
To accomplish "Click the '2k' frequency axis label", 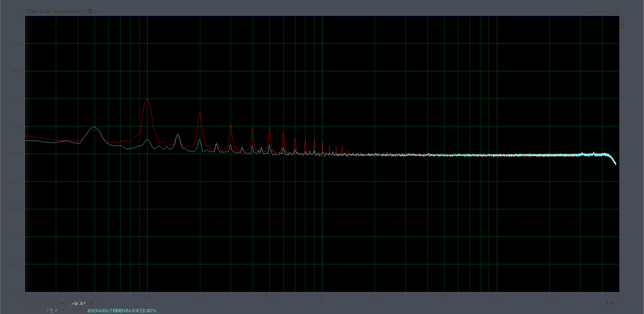I will pos(375,298).
